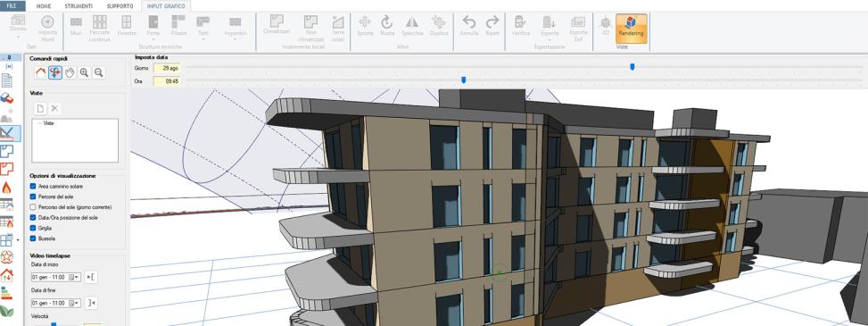Select the pan hand tool
The height and width of the screenshot is (326, 868).
[x=70, y=72]
